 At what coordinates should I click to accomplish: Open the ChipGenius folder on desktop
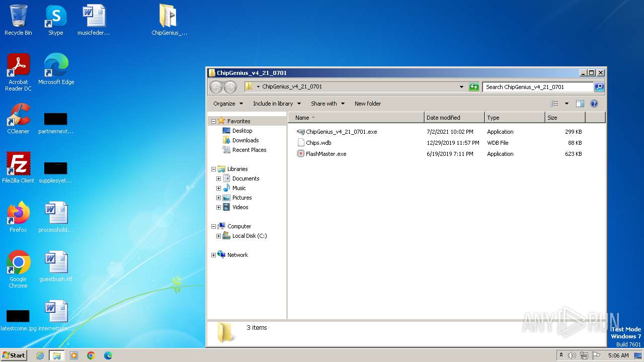click(x=169, y=20)
